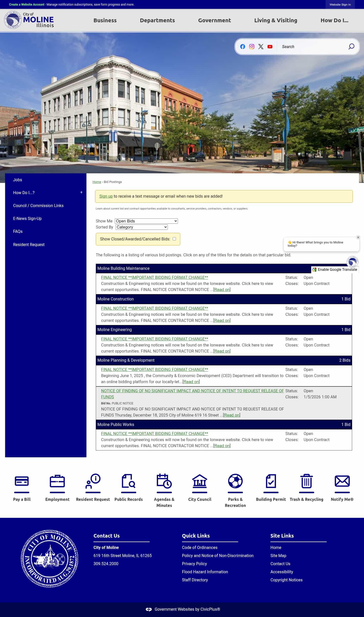This screenshot has width=364, height=617.
Task: Click the City of Moline footer seal
Action: click(50, 559)
